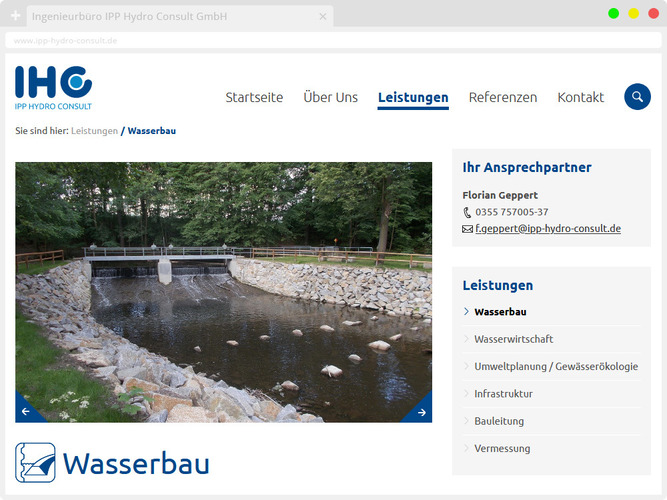Click the envelope email icon

pyautogui.click(x=467, y=229)
